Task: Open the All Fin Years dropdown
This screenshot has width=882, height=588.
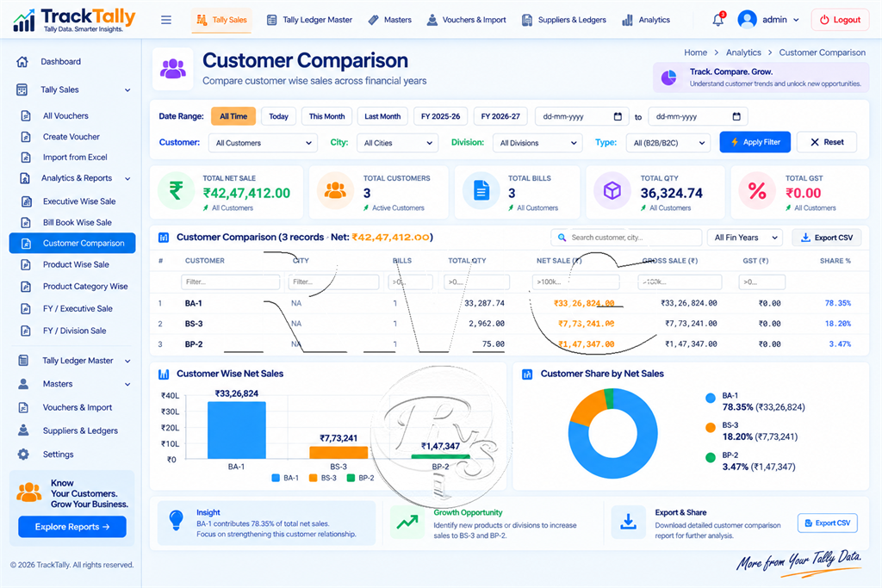Action: point(745,238)
